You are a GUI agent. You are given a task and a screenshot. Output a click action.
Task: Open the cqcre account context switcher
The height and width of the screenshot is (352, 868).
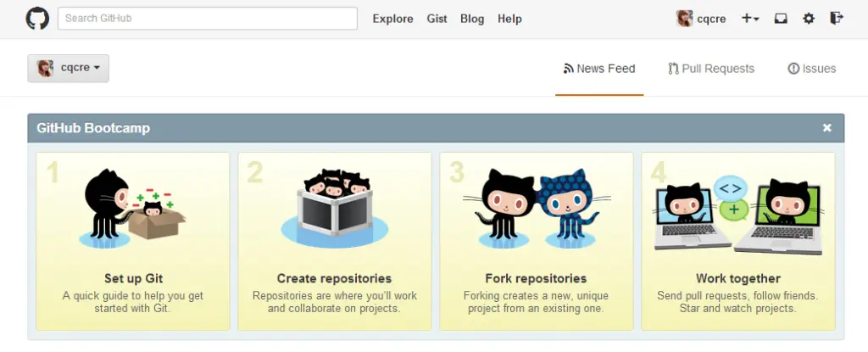pyautogui.click(x=68, y=68)
